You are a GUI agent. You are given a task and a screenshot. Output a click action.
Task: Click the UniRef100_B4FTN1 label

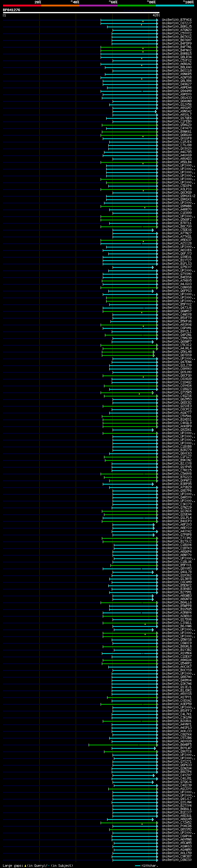tap(177, 47)
